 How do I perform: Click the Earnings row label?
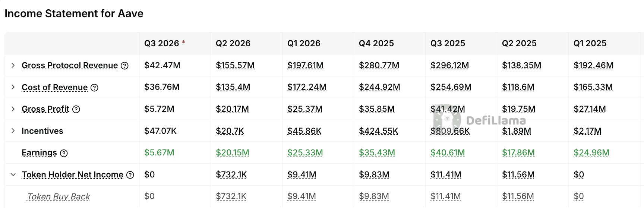point(39,153)
